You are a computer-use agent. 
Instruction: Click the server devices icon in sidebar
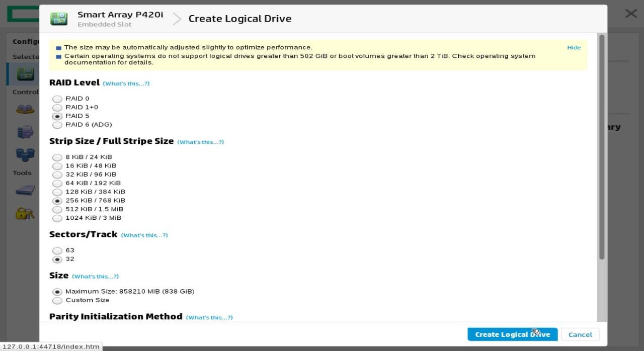pos(25,132)
